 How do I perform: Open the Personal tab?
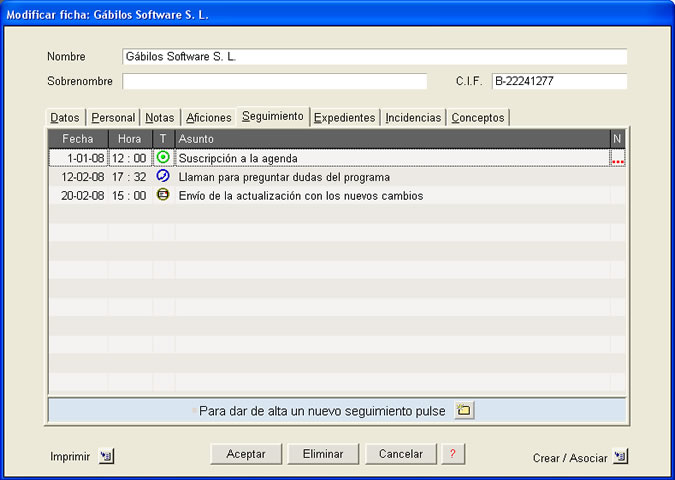[x=113, y=118]
